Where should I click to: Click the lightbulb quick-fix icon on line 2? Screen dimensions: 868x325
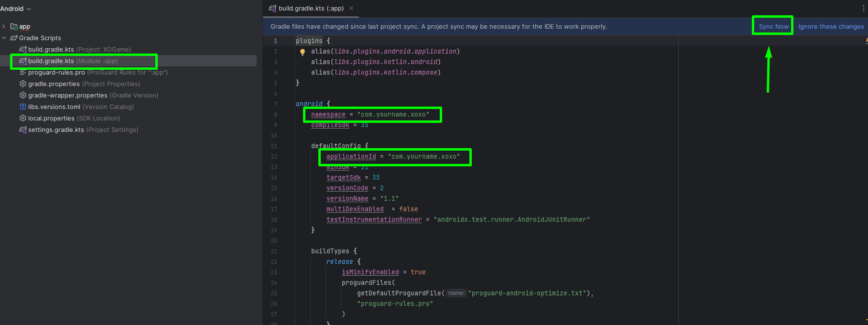[302, 52]
